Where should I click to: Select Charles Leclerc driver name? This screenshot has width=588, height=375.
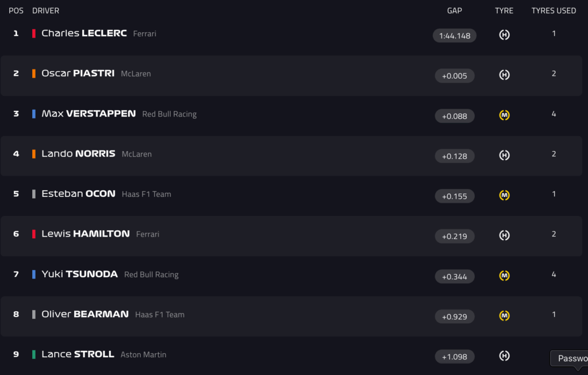tap(84, 33)
